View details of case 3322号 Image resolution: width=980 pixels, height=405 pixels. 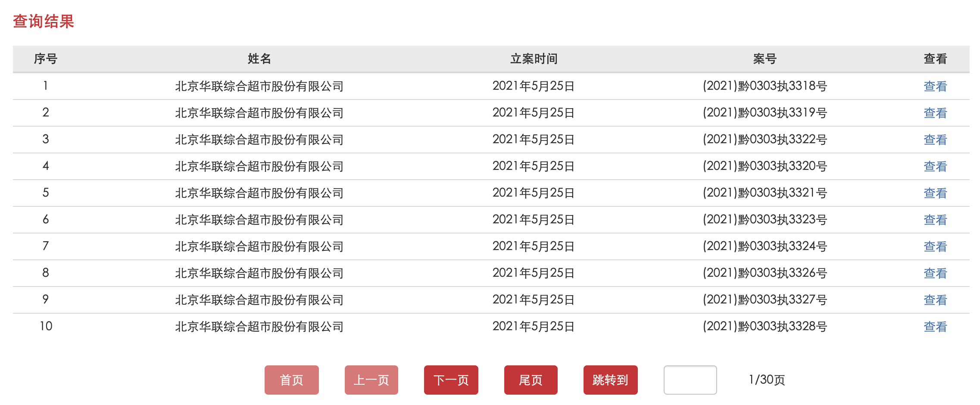click(x=935, y=140)
